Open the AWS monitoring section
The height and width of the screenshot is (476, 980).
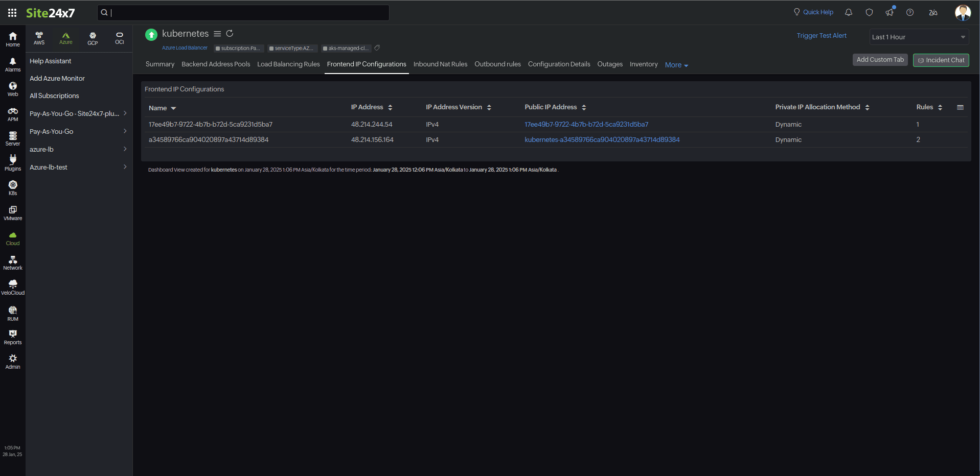(x=39, y=38)
